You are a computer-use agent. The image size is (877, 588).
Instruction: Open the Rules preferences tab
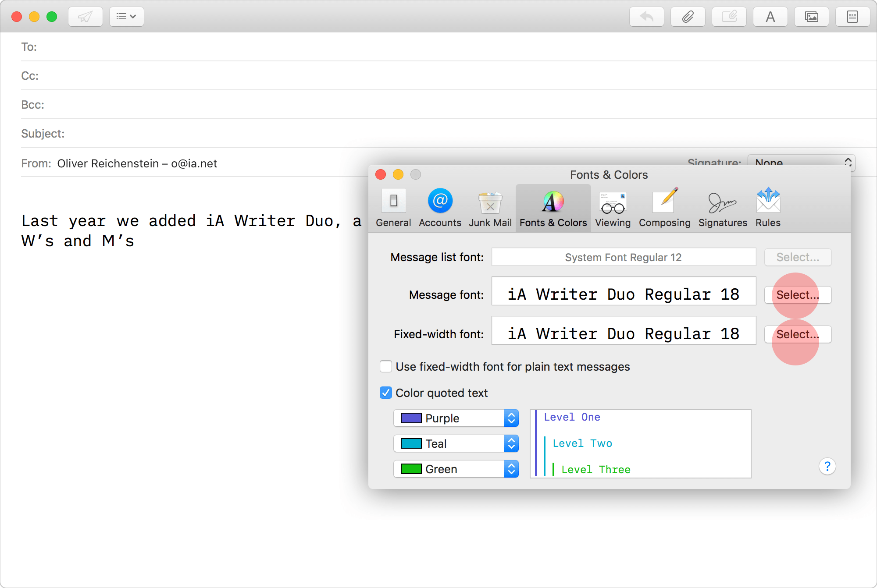tap(768, 208)
